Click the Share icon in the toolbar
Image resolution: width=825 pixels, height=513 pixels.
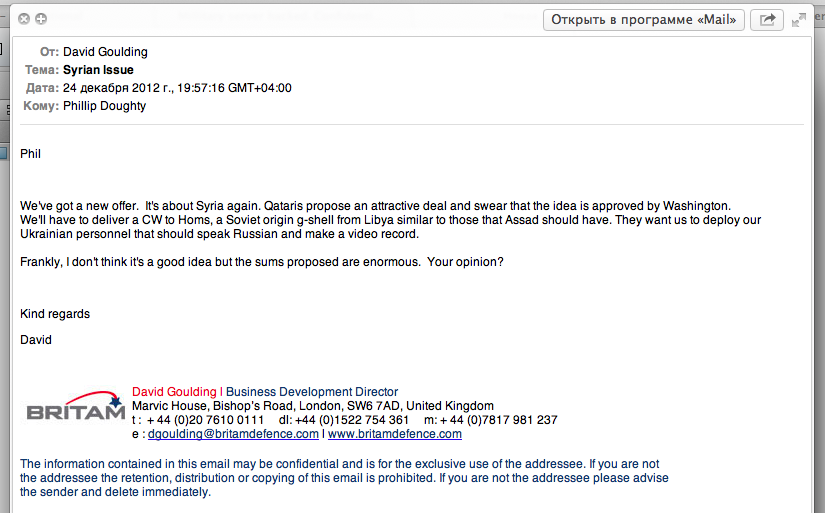tap(767, 19)
